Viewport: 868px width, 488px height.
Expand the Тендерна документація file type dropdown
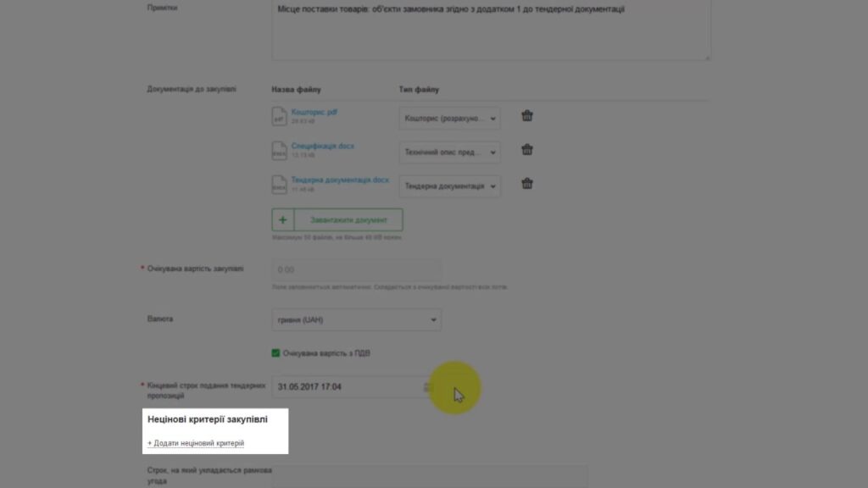pyautogui.click(x=449, y=186)
